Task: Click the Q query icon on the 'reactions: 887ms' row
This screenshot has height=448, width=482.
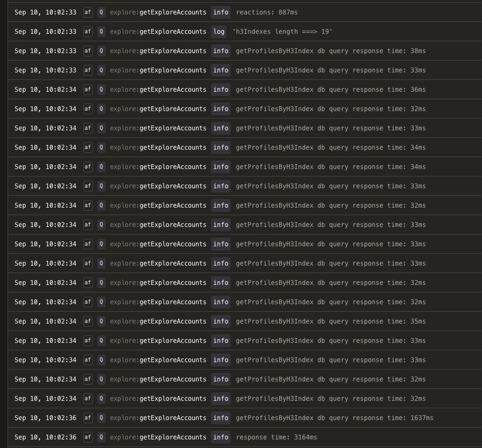Action: coord(101,12)
